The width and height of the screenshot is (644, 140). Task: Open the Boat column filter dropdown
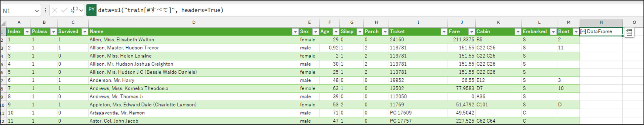pos(576,32)
